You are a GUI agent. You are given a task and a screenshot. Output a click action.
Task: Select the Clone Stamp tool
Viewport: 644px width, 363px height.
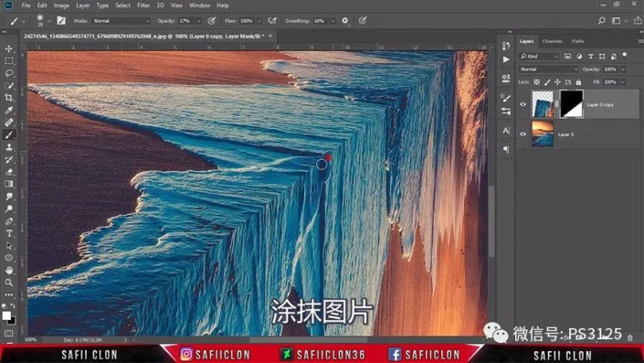click(x=8, y=147)
